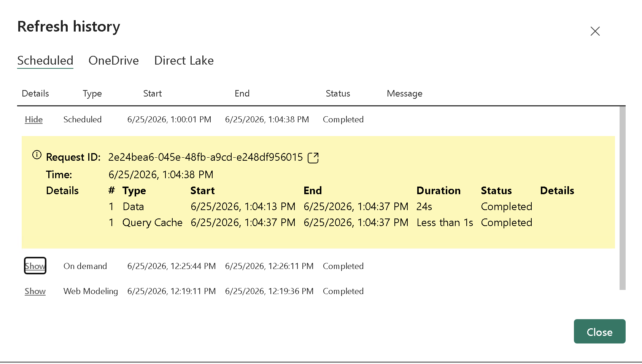Switch to the OneDrive tab
Viewport: 642px width, 364px height.
coord(114,60)
